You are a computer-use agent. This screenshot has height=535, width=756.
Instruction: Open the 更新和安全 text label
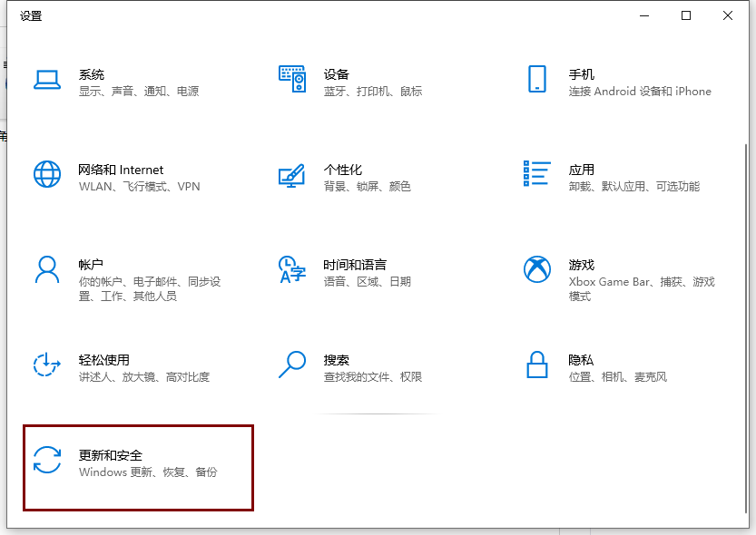tap(111, 455)
